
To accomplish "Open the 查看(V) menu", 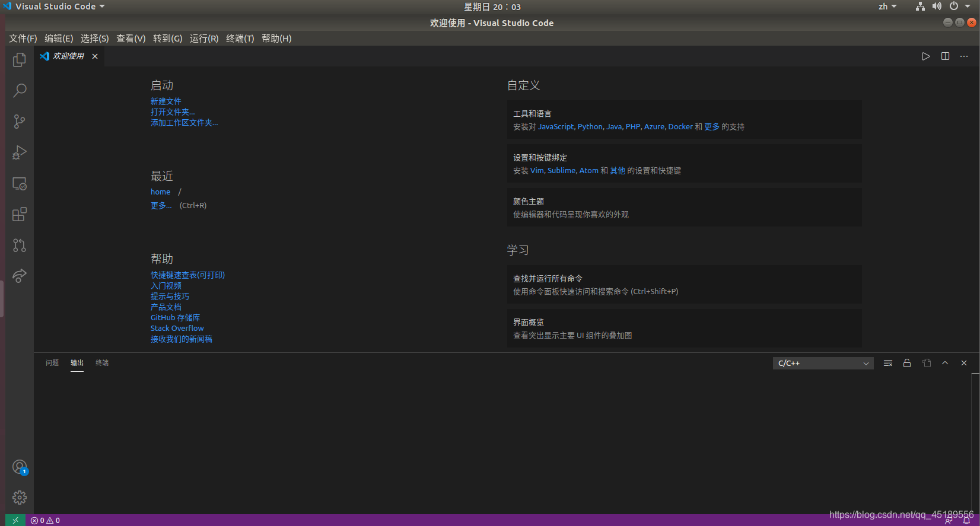I will tap(131, 39).
